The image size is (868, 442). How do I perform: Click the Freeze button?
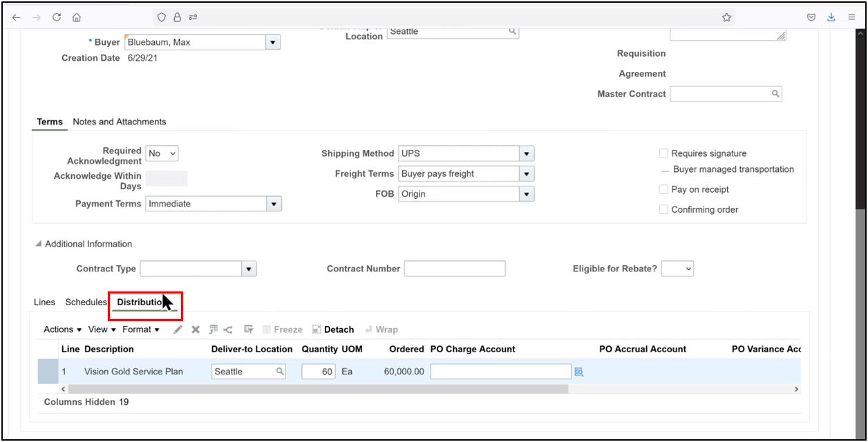click(x=283, y=329)
